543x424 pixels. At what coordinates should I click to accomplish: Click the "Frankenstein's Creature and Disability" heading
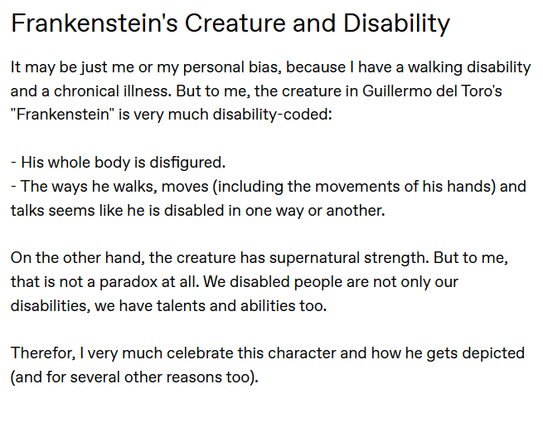[230, 24]
